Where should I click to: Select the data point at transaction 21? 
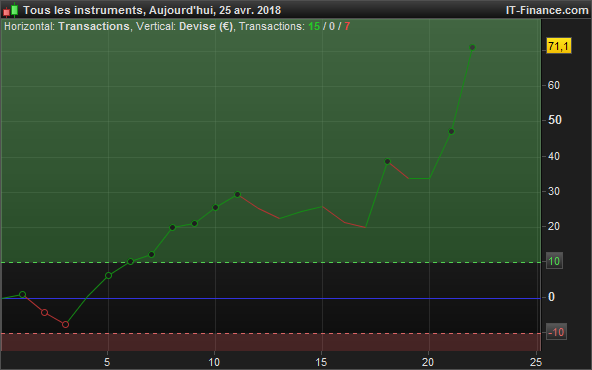[451, 132]
